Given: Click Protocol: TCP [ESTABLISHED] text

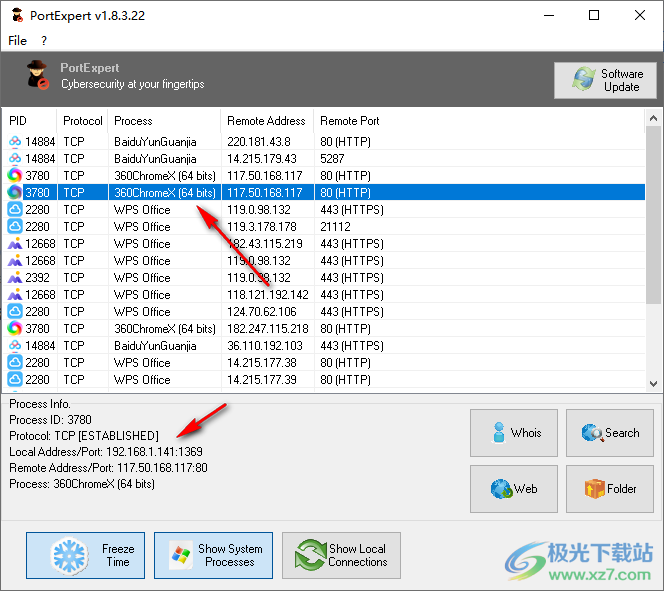Looking at the screenshot, I should [x=84, y=436].
